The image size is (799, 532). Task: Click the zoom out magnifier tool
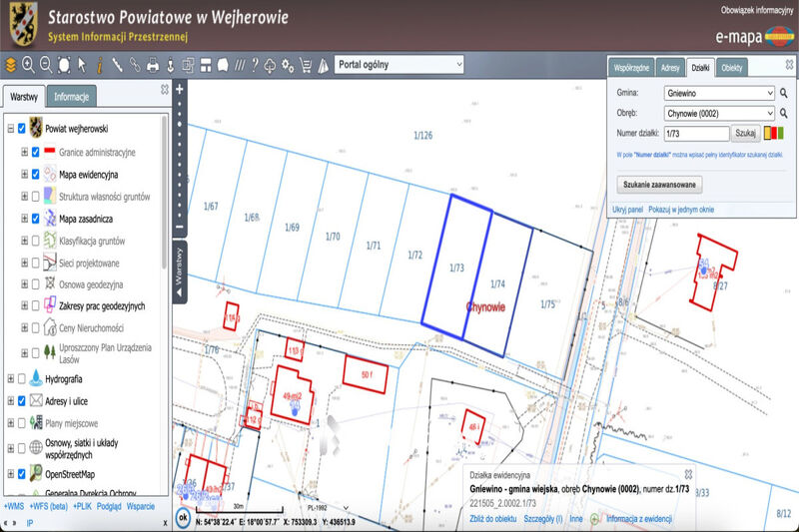pos(46,65)
